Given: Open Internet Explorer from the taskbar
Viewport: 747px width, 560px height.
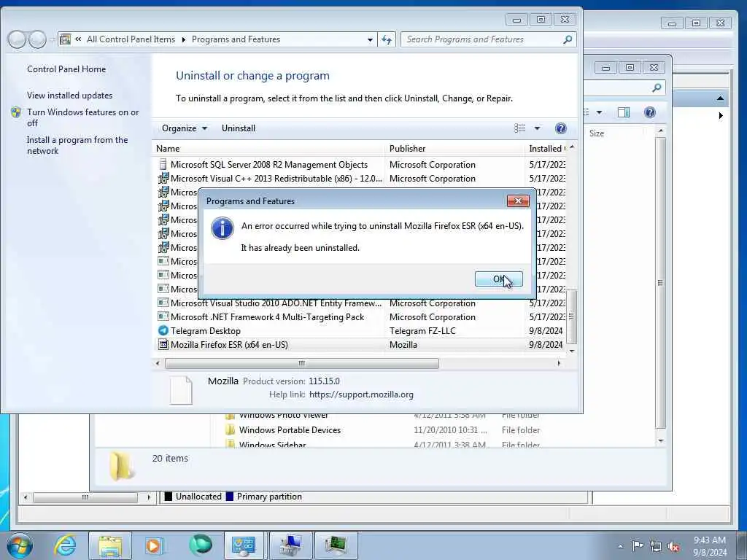Looking at the screenshot, I should click(65, 545).
